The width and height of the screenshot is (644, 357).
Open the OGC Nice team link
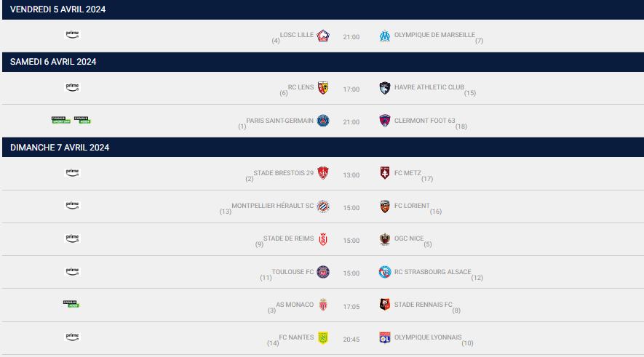[408, 238]
